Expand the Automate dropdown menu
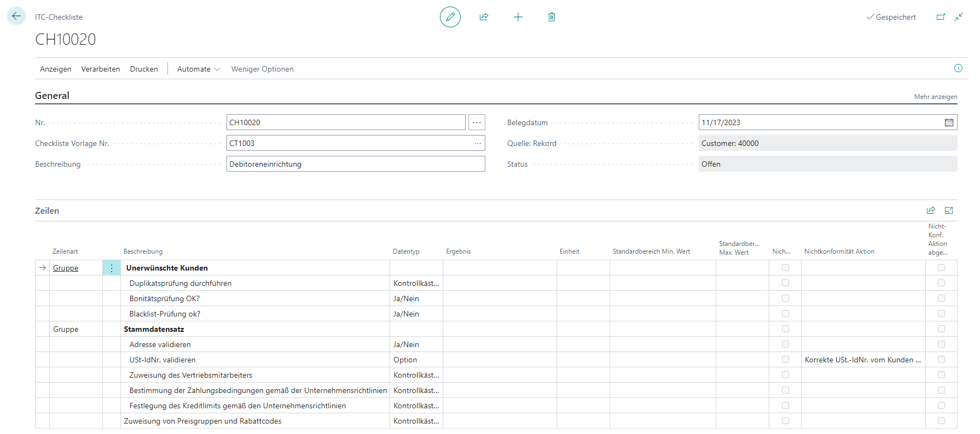This screenshot has height=434, width=980. [x=198, y=69]
